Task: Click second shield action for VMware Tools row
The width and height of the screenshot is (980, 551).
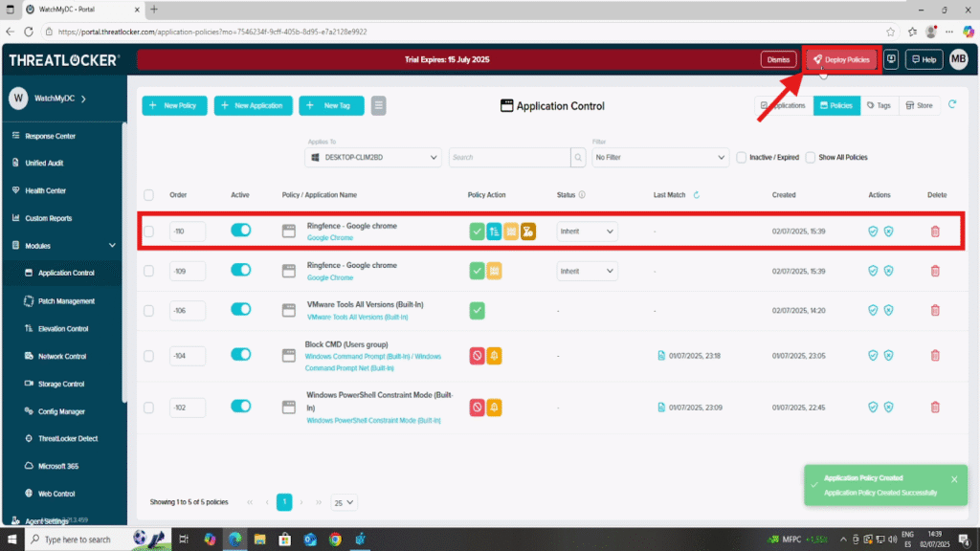Action: coord(888,311)
